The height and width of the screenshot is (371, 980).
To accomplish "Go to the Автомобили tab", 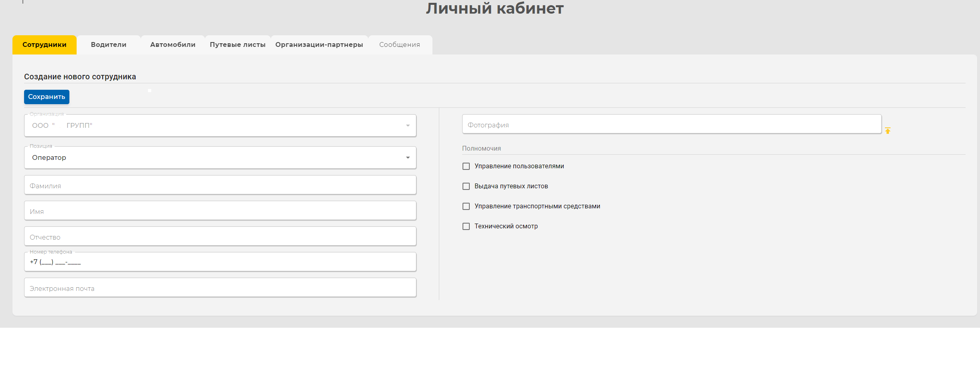I will [x=173, y=44].
